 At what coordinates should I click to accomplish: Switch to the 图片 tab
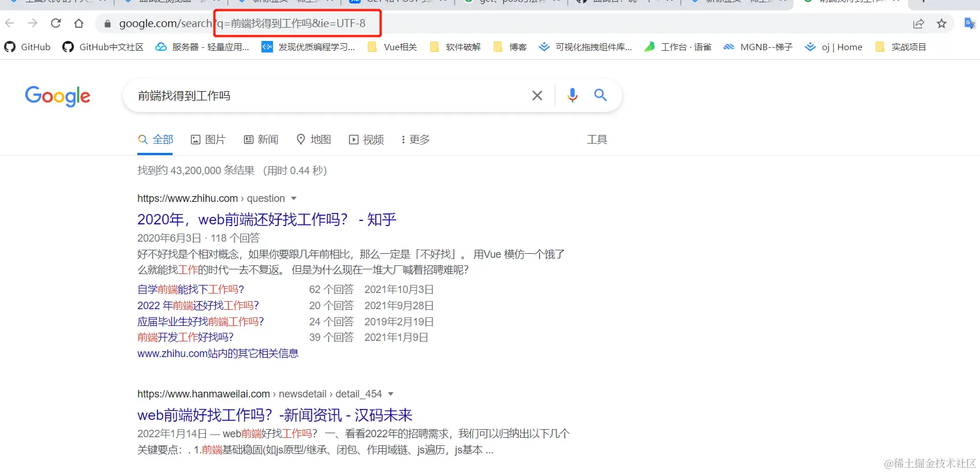[208, 140]
